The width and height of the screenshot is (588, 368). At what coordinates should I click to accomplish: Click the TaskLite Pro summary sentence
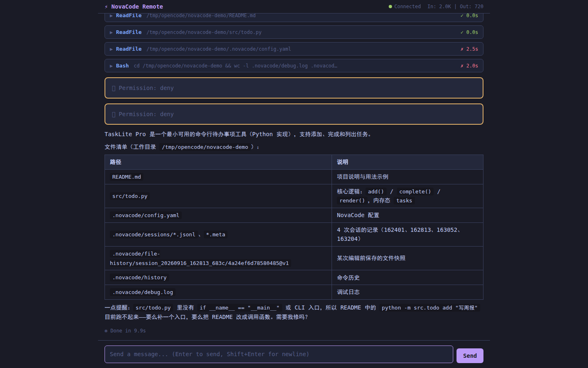pos(239,134)
